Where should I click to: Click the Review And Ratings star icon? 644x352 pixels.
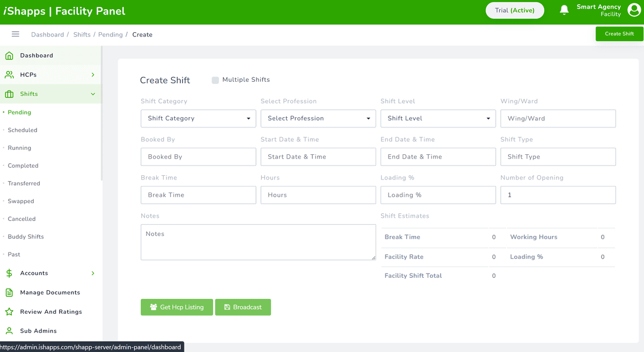9,312
